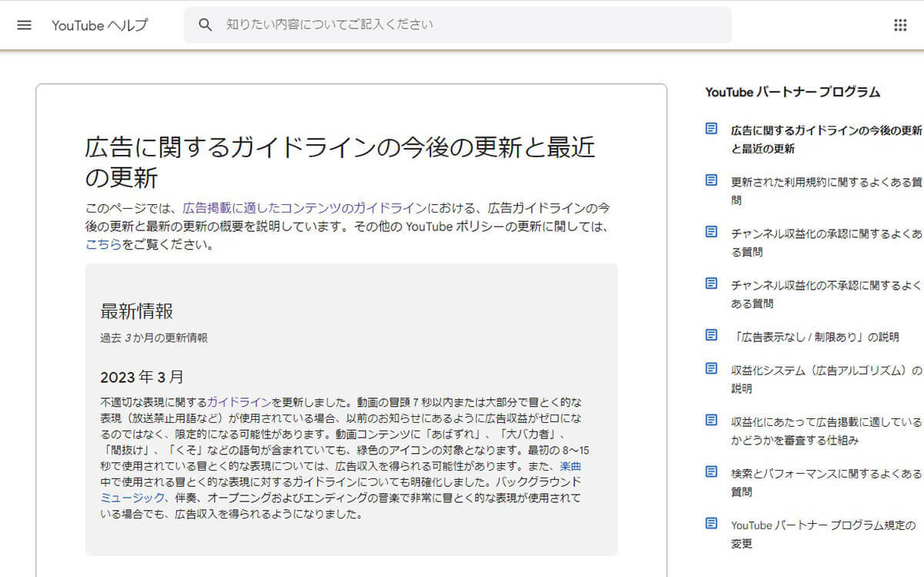The width and height of the screenshot is (924, 577).
Task: Open sidebar article 収益化システム（広告アルゴリズム）の説明
Action: 826,380
